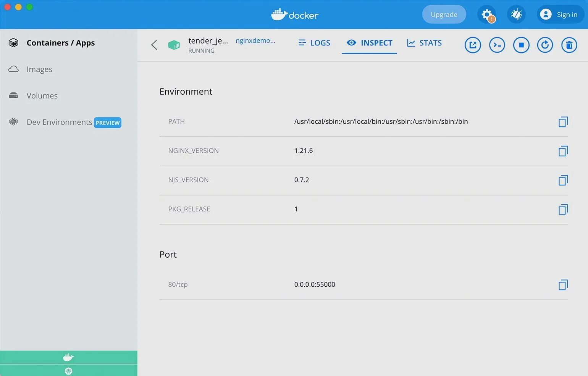Open container port in browser via external link icon

click(x=473, y=45)
